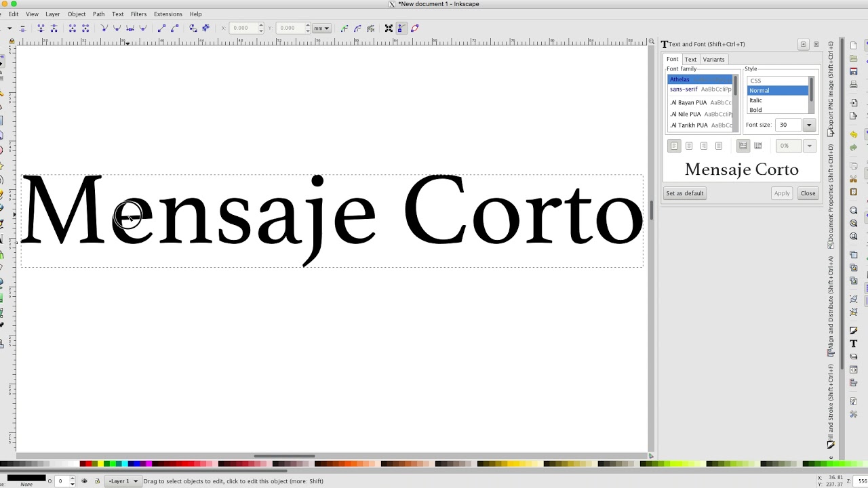The height and width of the screenshot is (488, 868).
Task: Make selected nodes symmetric
Action: pos(130,28)
